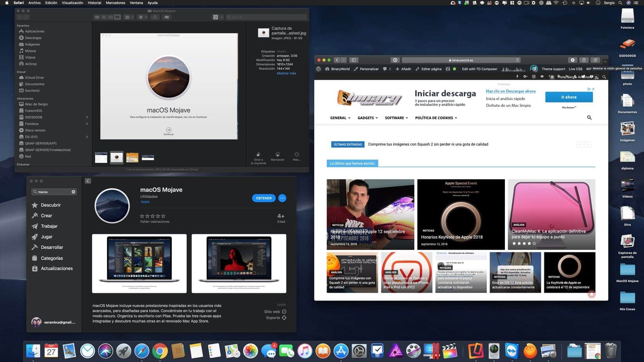Expand GADGETS menu on BinaryWorld site
This screenshot has width=644, height=362.
pos(368,118)
